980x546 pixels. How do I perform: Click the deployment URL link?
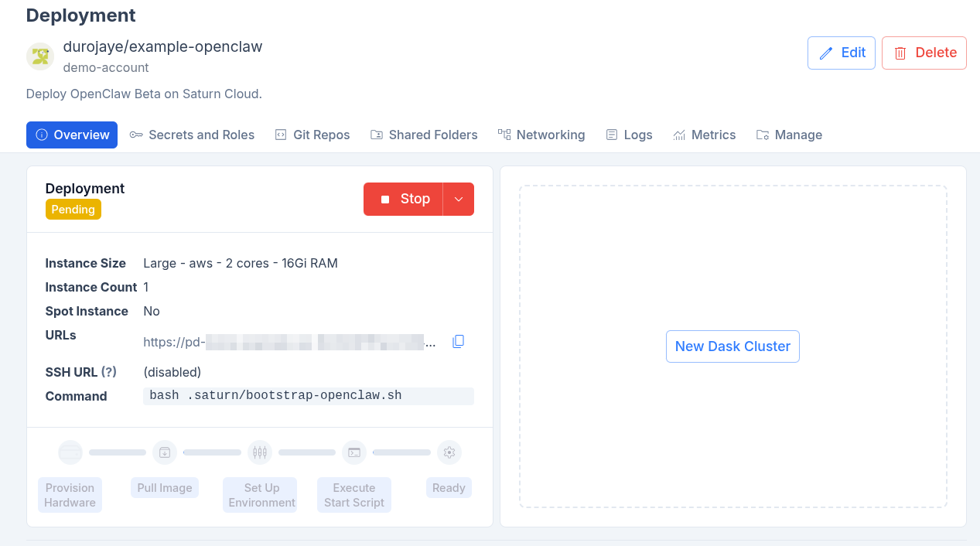tap(290, 342)
